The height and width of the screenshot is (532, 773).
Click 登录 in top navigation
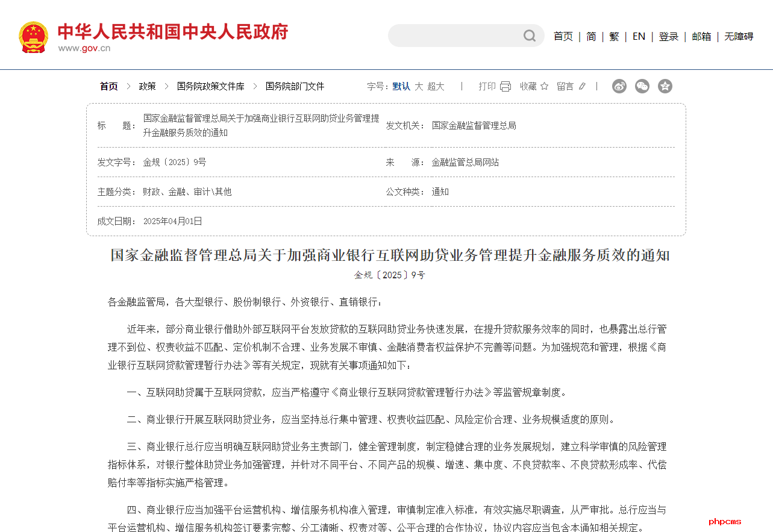(668, 36)
